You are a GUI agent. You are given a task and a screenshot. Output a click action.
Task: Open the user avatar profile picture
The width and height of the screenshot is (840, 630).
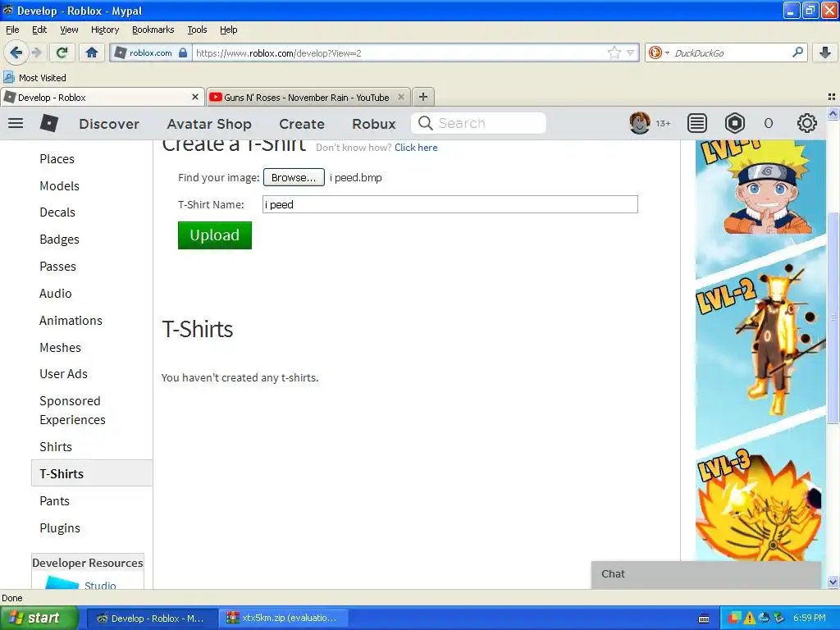click(640, 123)
